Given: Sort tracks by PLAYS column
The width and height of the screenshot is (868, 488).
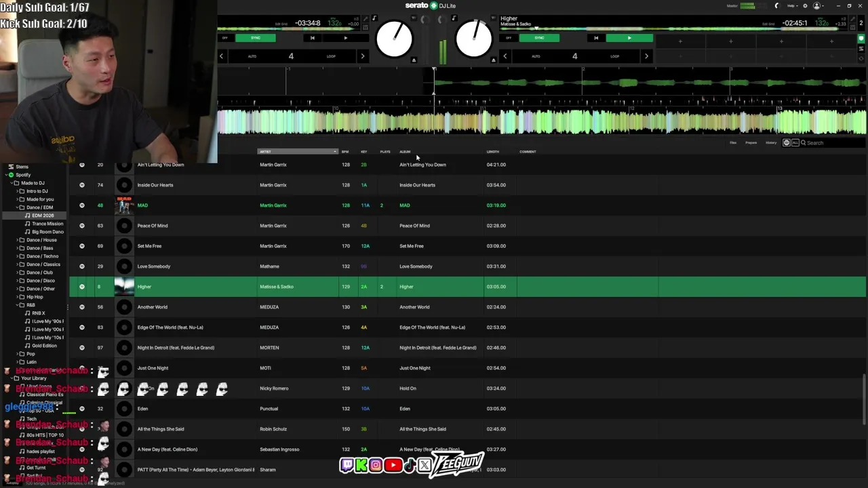Looking at the screenshot, I should point(385,152).
